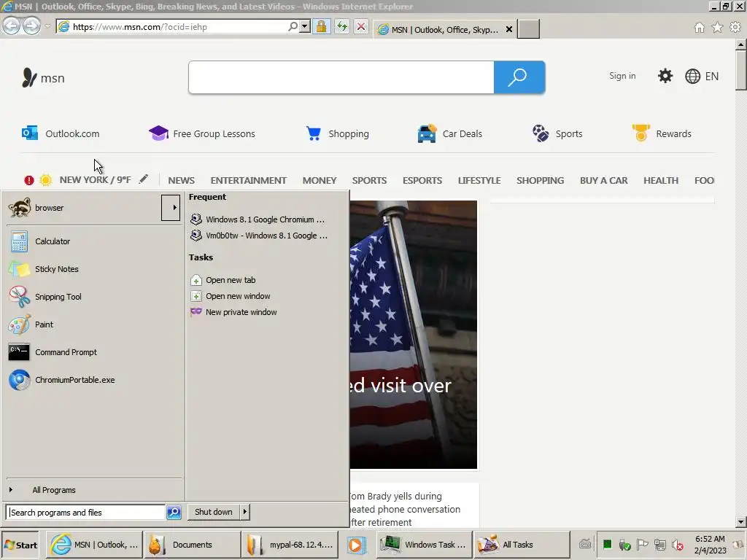Open Free Group Lessons shortcut
The width and height of the screenshot is (747, 560).
click(x=202, y=134)
